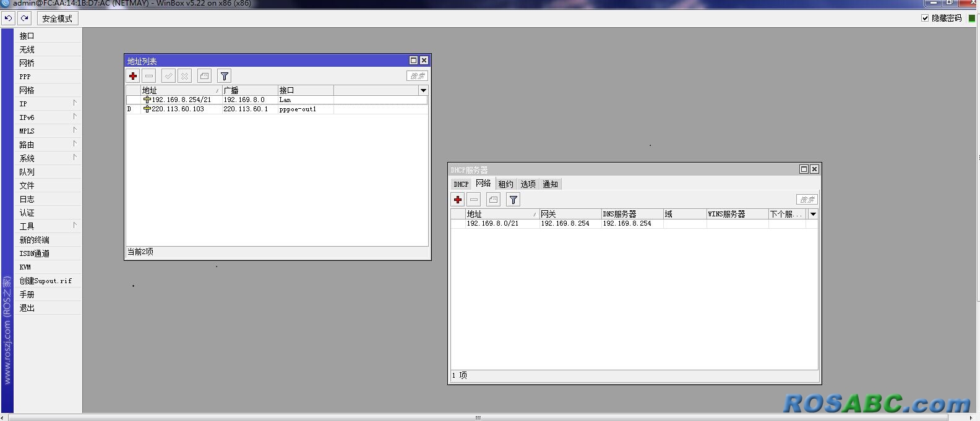
Task: Open 新的终端 new terminal
Action: pyautogui.click(x=48, y=240)
